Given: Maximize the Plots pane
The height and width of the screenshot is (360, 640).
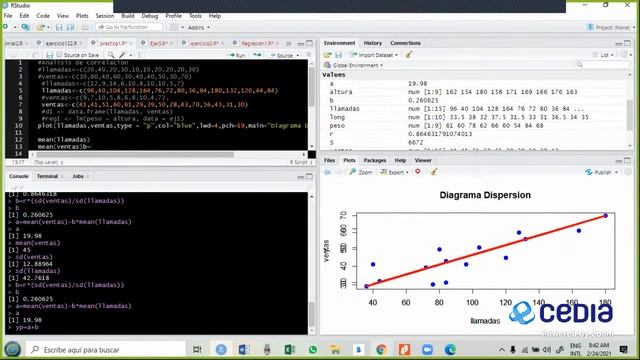Looking at the screenshot, I should pyautogui.click(x=627, y=161).
